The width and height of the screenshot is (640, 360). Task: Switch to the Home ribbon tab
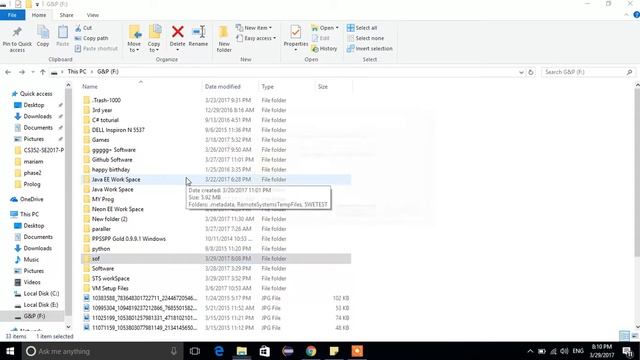39,15
